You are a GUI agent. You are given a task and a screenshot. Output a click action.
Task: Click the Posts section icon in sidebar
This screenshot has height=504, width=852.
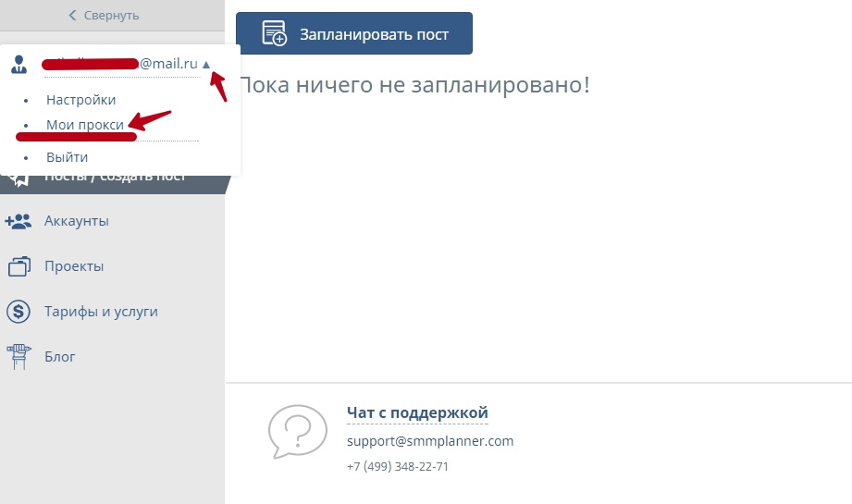coord(19,178)
